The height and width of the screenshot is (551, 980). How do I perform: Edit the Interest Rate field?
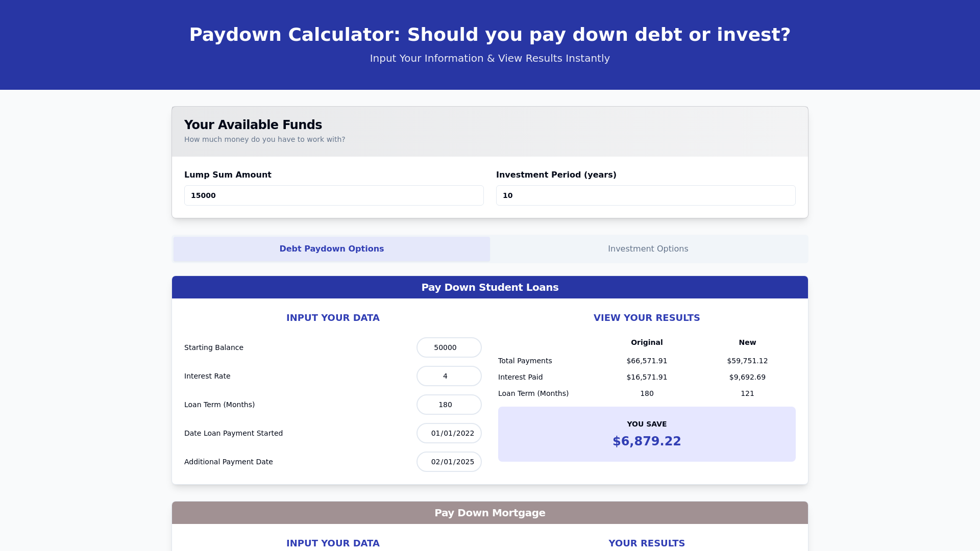[449, 376]
